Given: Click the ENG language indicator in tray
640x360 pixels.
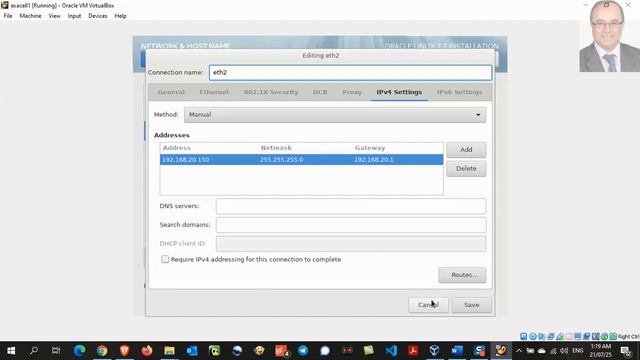Looking at the screenshot, I should (x=578, y=351).
